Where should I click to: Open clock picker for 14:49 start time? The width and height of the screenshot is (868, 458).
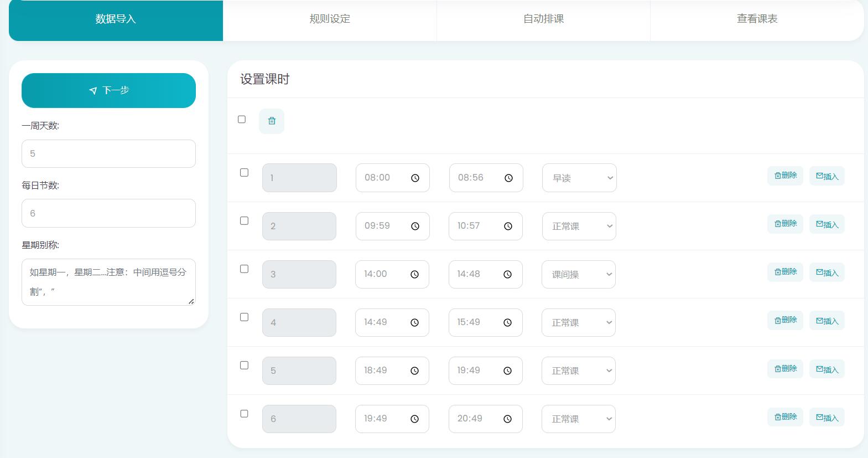[414, 322]
